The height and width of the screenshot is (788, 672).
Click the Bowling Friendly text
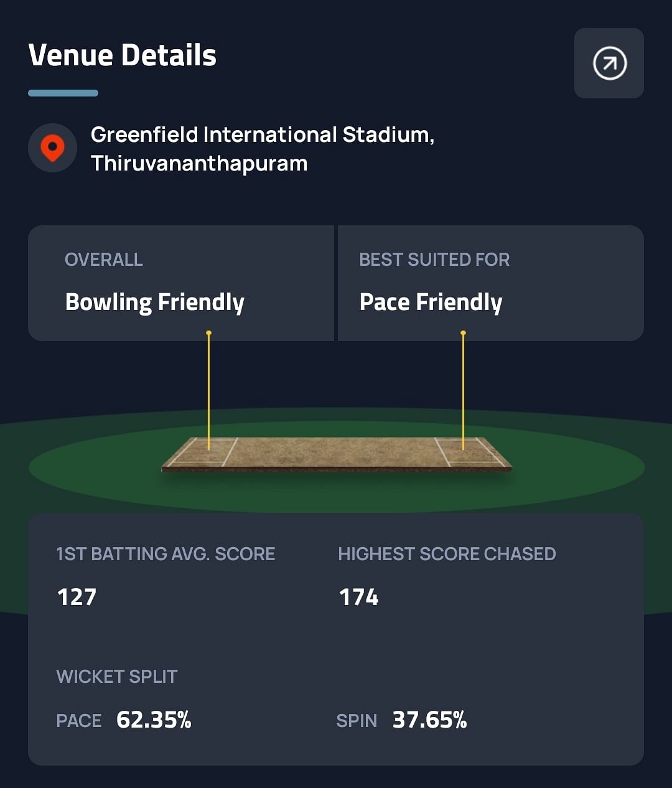155,303
